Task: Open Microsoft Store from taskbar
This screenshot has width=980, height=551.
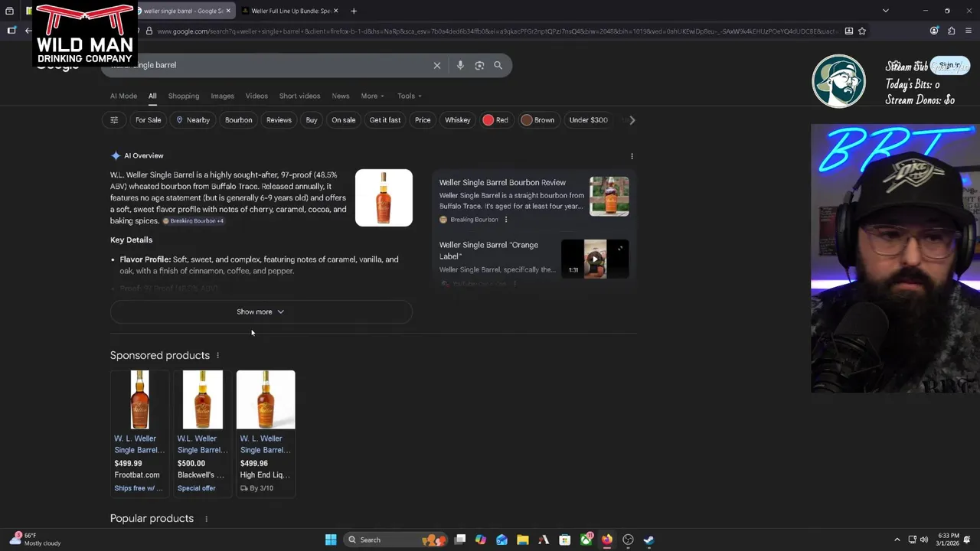Action: click(564, 540)
